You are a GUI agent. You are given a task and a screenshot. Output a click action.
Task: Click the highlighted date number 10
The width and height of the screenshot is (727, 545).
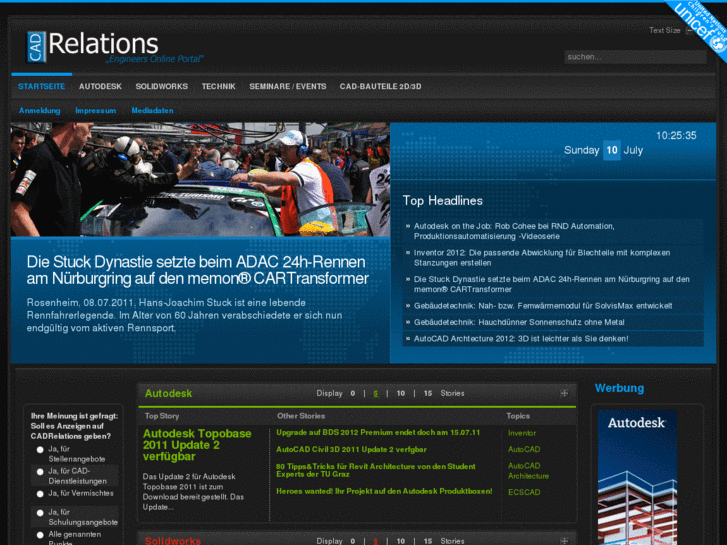[612, 150]
